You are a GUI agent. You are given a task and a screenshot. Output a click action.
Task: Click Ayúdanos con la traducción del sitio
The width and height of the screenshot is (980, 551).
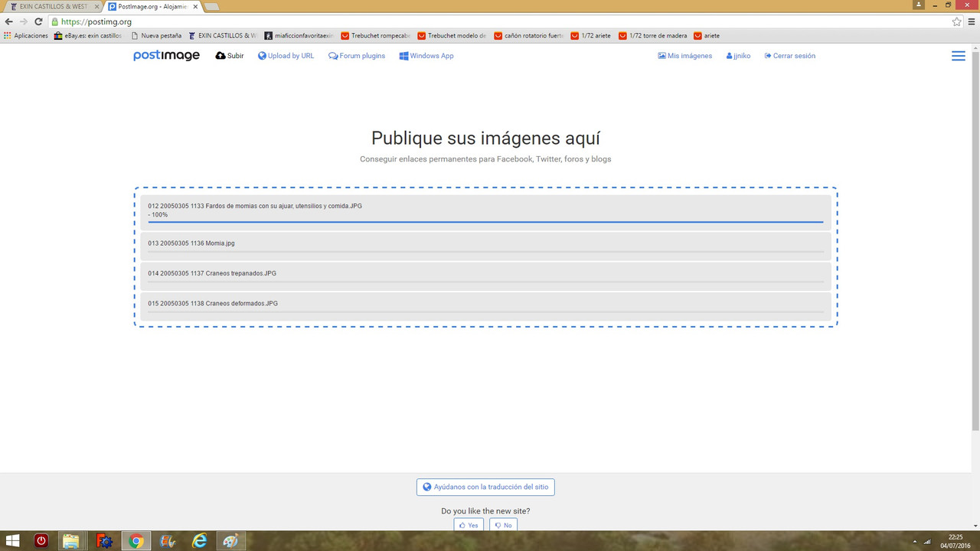pyautogui.click(x=485, y=487)
